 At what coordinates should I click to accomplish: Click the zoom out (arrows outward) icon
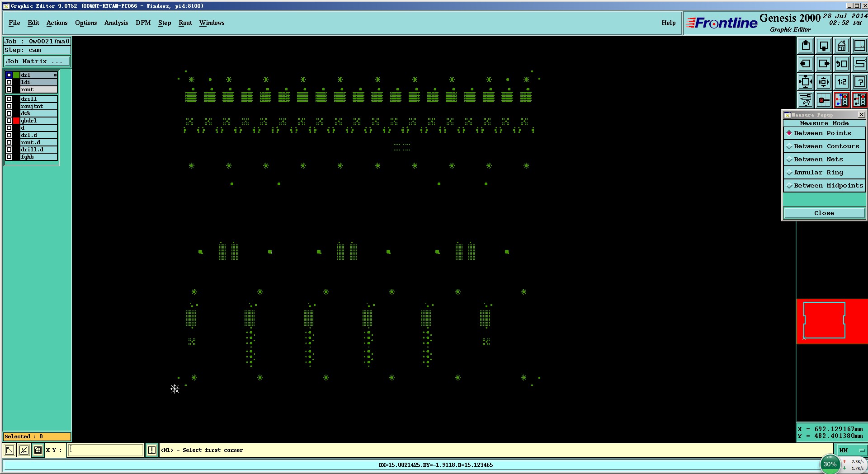click(824, 82)
